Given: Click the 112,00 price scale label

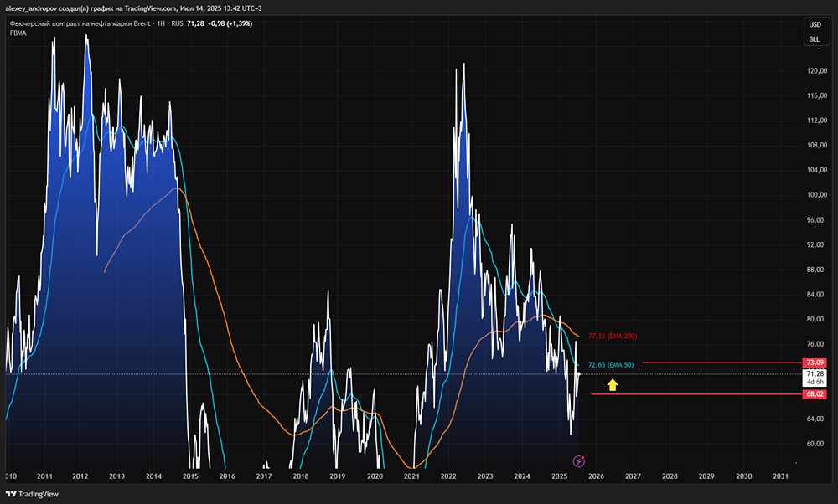Looking at the screenshot, I should tap(816, 120).
